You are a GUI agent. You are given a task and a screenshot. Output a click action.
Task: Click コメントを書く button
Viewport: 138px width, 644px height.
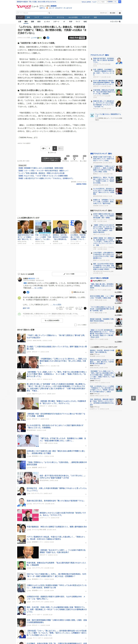click(69, 274)
